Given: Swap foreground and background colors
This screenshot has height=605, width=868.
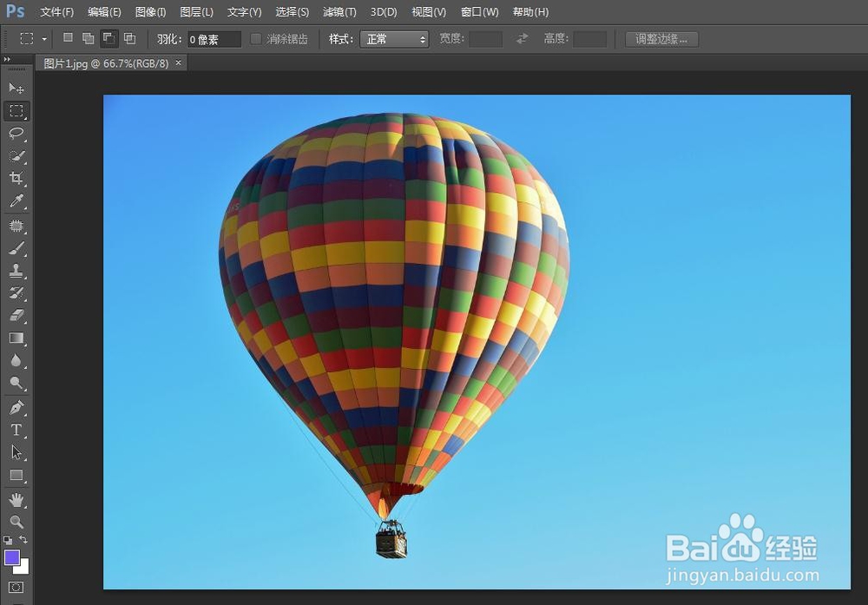Looking at the screenshot, I should pyautogui.click(x=23, y=539).
